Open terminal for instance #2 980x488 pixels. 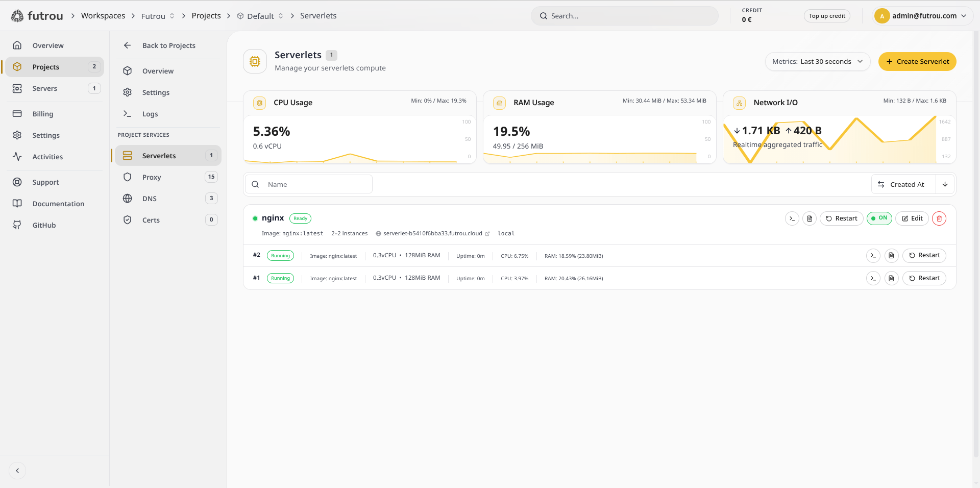point(873,256)
